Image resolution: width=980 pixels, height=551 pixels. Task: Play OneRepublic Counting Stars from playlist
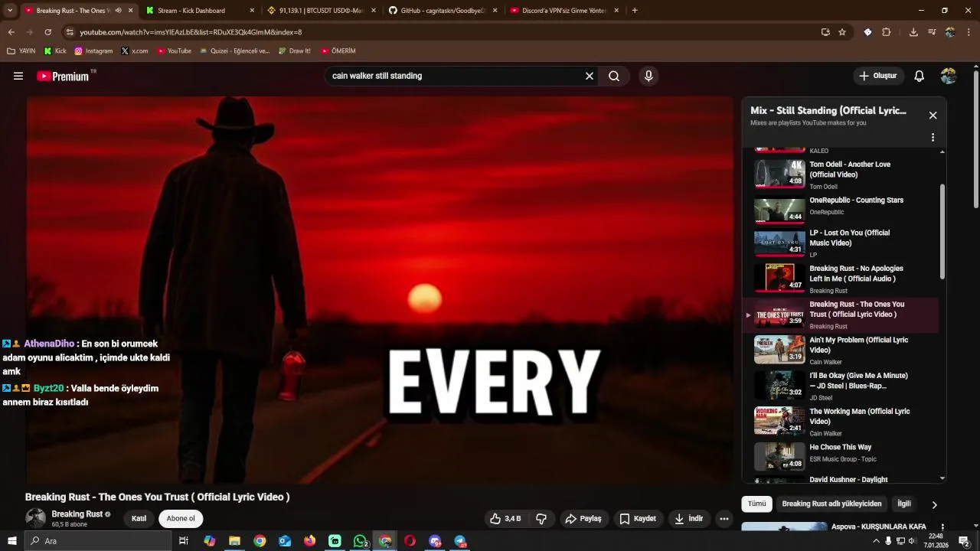(840, 210)
